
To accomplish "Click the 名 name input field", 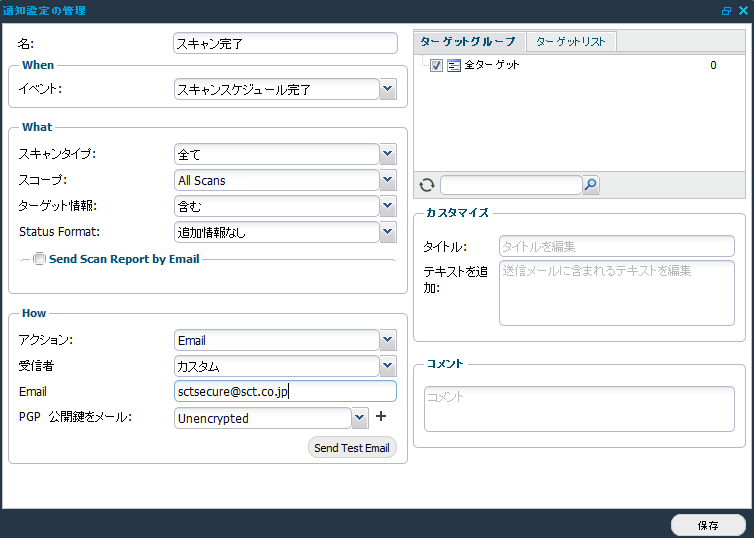I will click(x=285, y=43).
